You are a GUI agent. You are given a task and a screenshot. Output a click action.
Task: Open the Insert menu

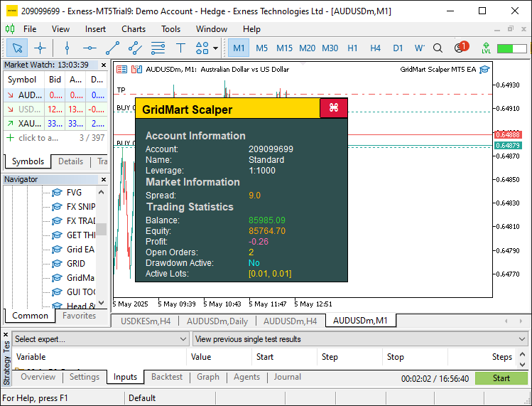[95, 29]
